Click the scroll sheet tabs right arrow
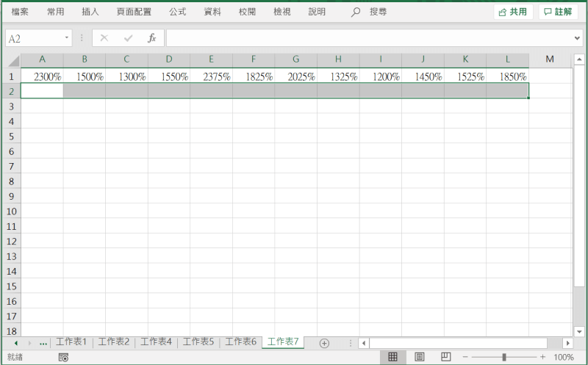The height and width of the screenshot is (365, 588). pyautogui.click(x=29, y=343)
